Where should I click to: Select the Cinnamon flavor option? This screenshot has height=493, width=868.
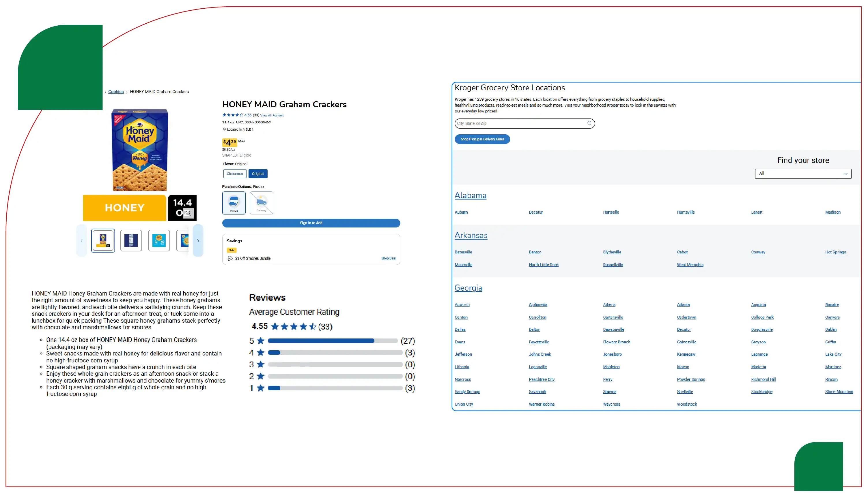(235, 174)
